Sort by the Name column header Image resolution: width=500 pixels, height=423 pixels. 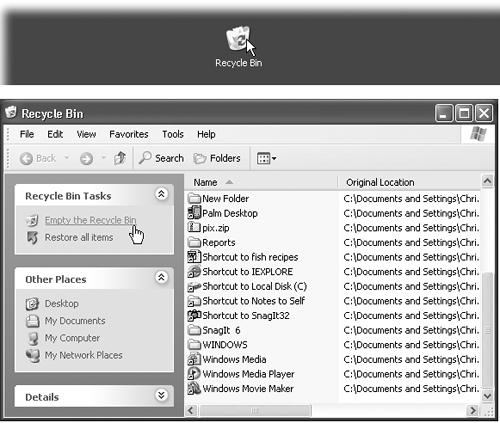point(261,182)
